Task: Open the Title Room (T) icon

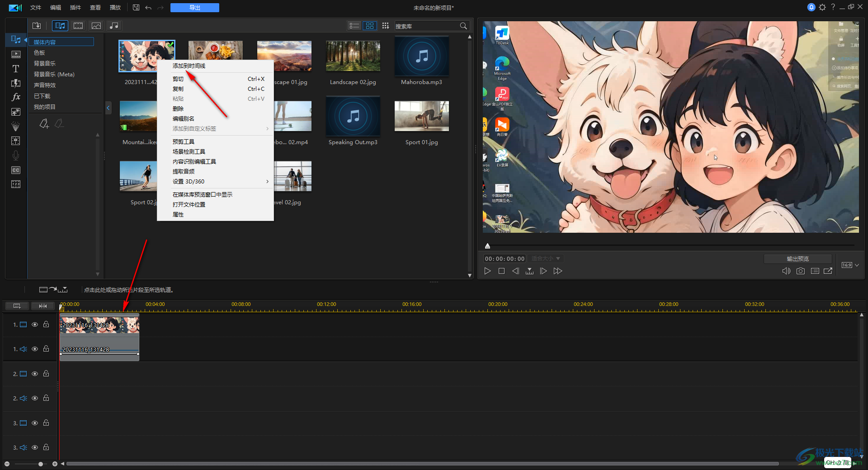Action: point(16,69)
